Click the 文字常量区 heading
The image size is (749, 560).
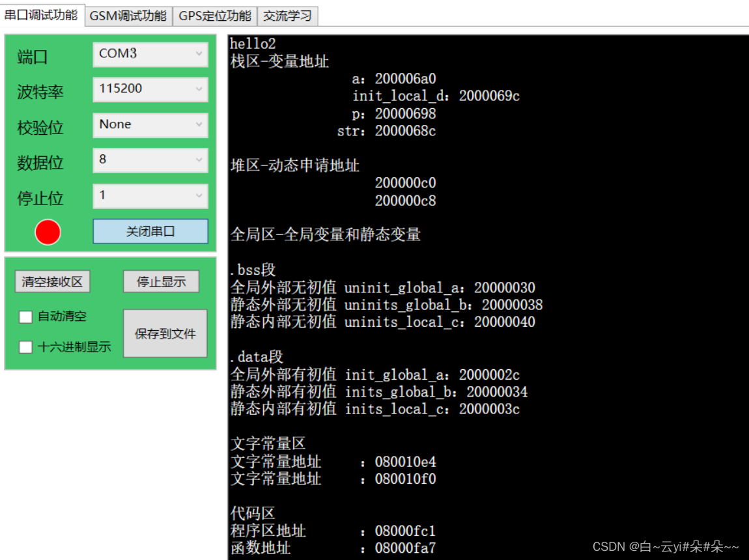(x=268, y=443)
